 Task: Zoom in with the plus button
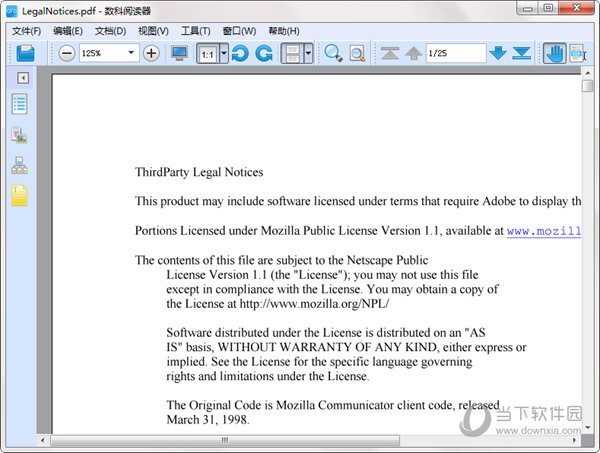tap(151, 53)
